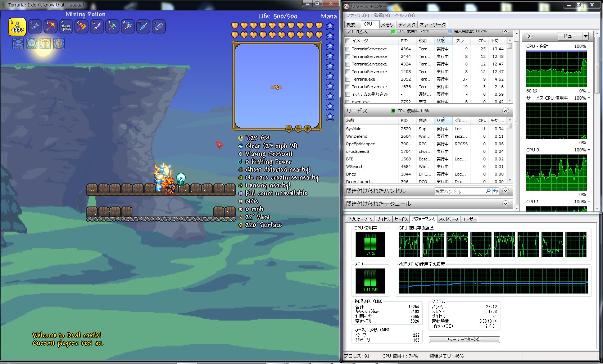The height and width of the screenshot is (364, 603).
Task: Check TerrariaServer.exe with PID 4324
Action: click(348, 64)
